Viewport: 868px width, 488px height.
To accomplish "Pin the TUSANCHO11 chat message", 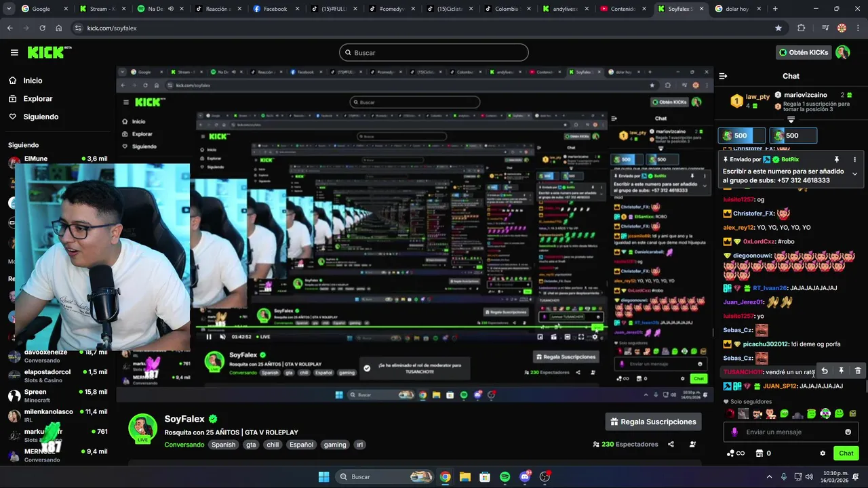I will [841, 371].
